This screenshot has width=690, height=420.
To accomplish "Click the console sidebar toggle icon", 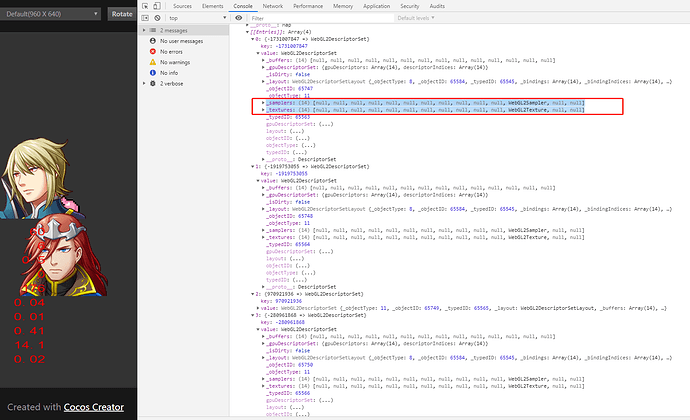I will pos(145,18).
